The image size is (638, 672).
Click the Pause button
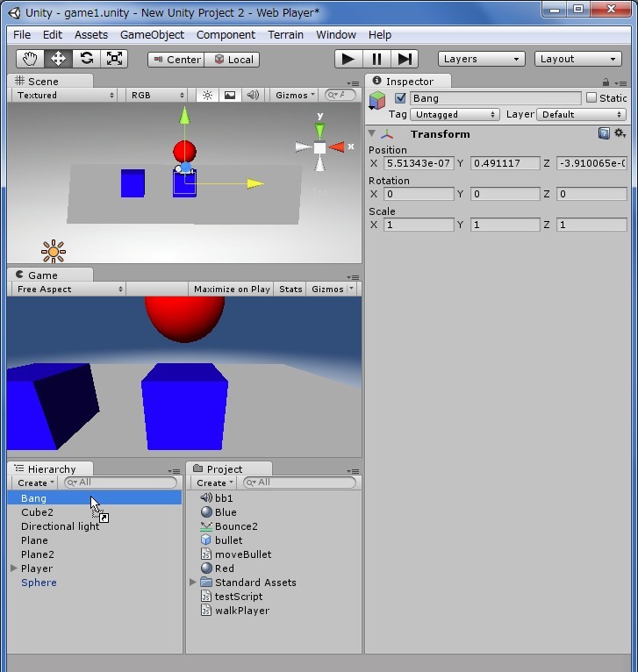pyautogui.click(x=376, y=59)
